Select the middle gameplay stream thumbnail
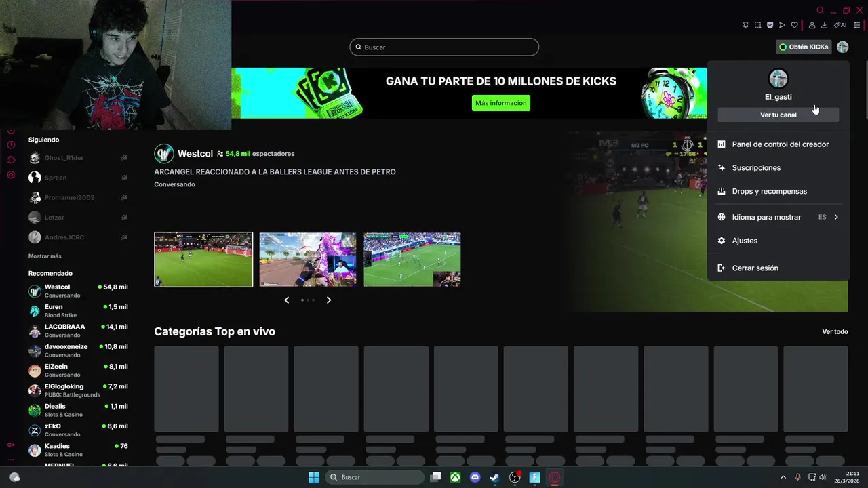The width and height of the screenshot is (868, 488). 308,260
